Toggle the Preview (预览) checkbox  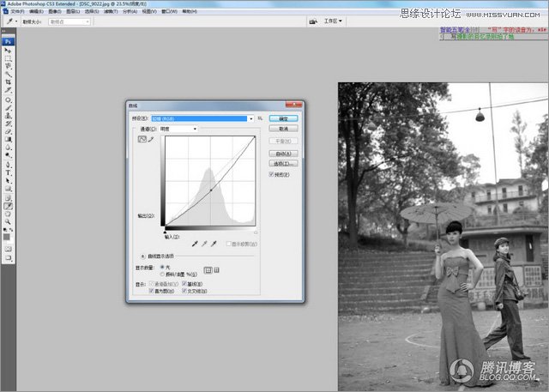[x=271, y=174]
